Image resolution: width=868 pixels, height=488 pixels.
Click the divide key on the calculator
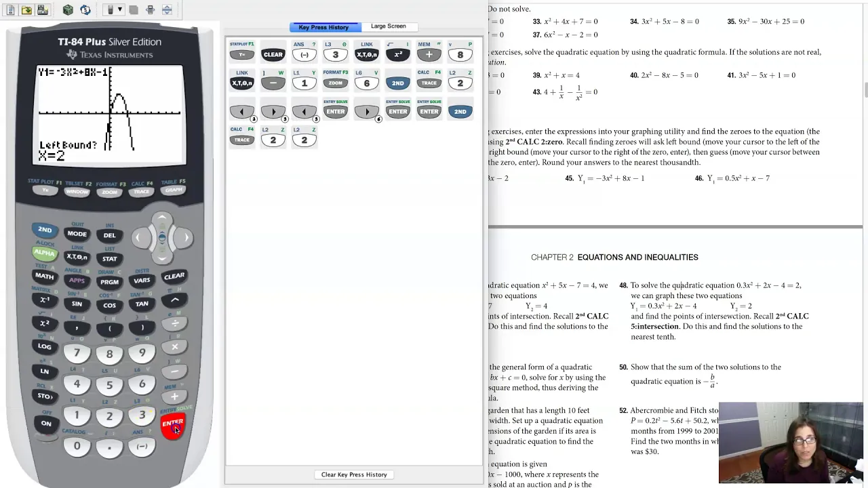174,323
